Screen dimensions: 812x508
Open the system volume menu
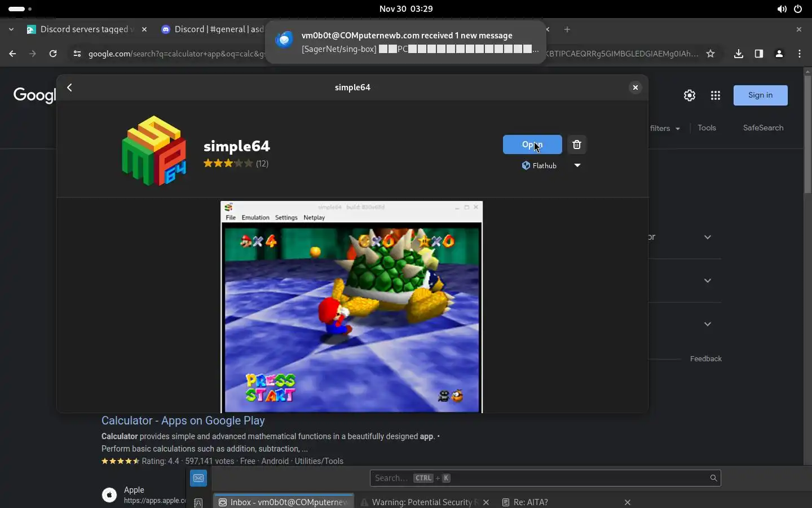[x=782, y=9]
